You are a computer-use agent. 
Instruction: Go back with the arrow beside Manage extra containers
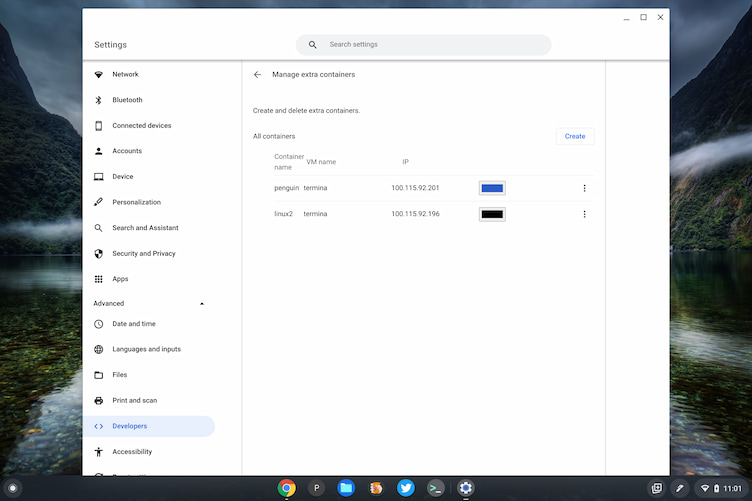(x=258, y=74)
